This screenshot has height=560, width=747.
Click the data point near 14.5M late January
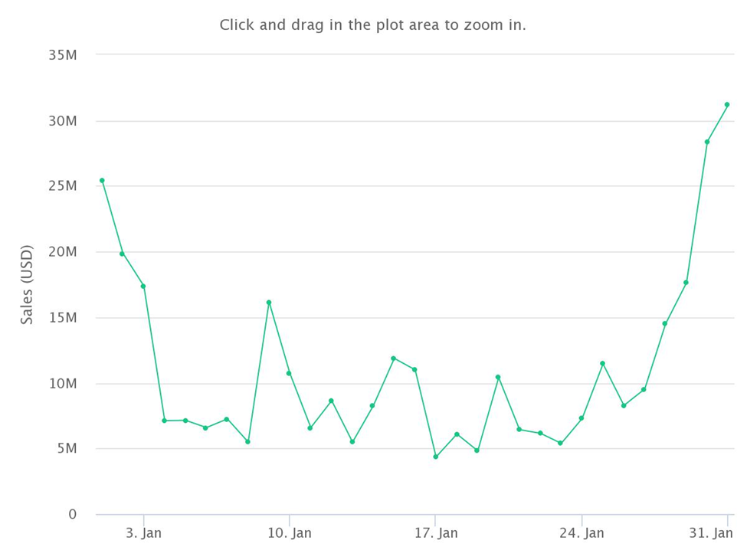(665, 323)
